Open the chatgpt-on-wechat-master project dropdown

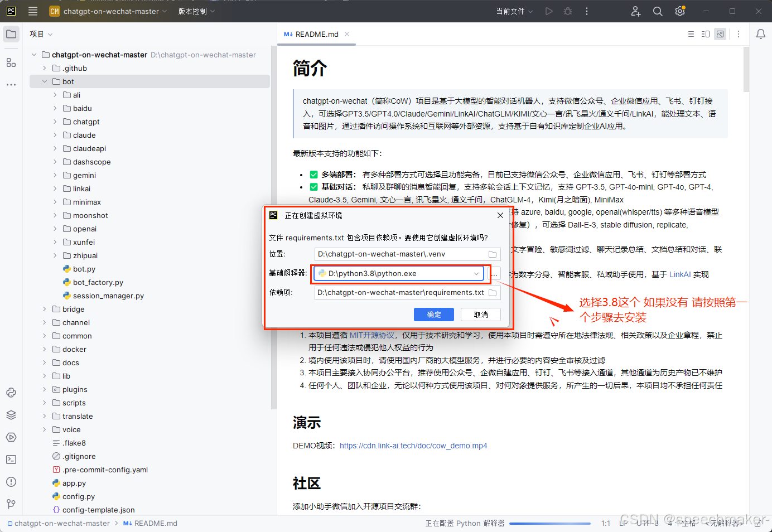pyautogui.click(x=108, y=11)
